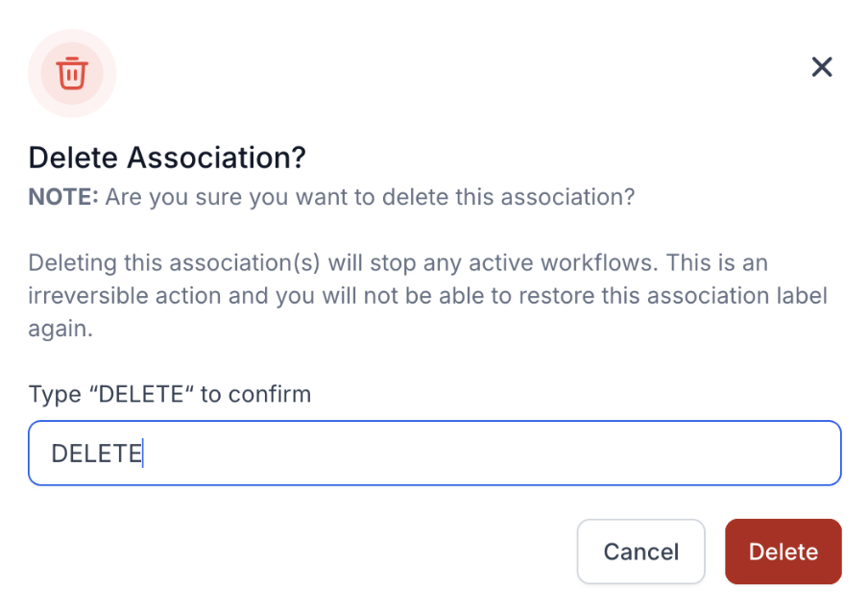Close the Delete Association dialog
868x615 pixels.
[822, 67]
